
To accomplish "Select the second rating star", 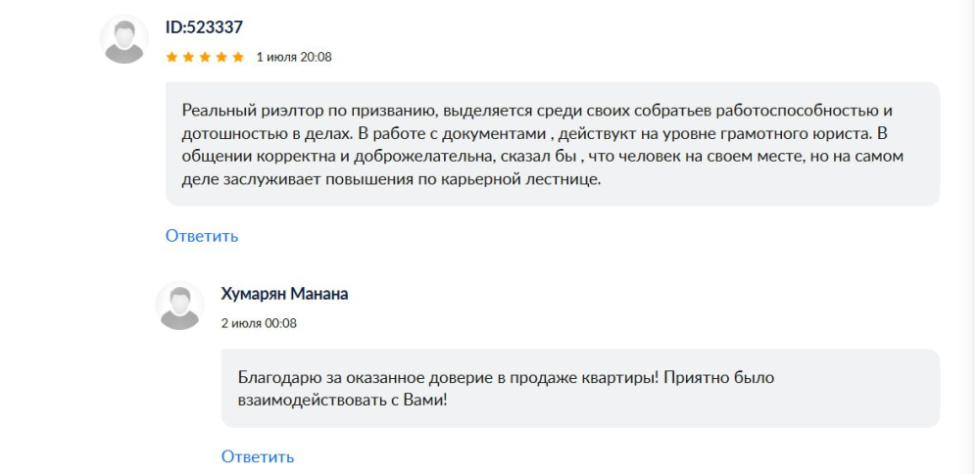I will pos(188,58).
